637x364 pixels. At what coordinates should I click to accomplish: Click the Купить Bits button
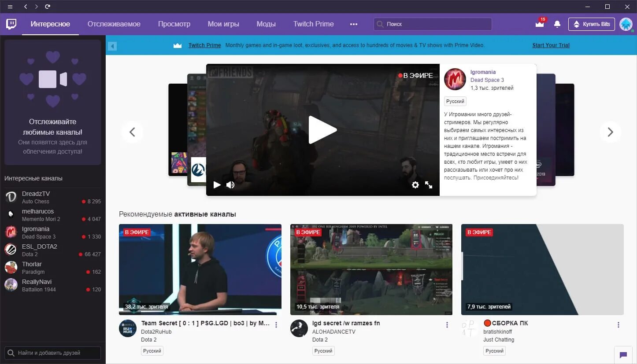pyautogui.click(x=591, y=24)
